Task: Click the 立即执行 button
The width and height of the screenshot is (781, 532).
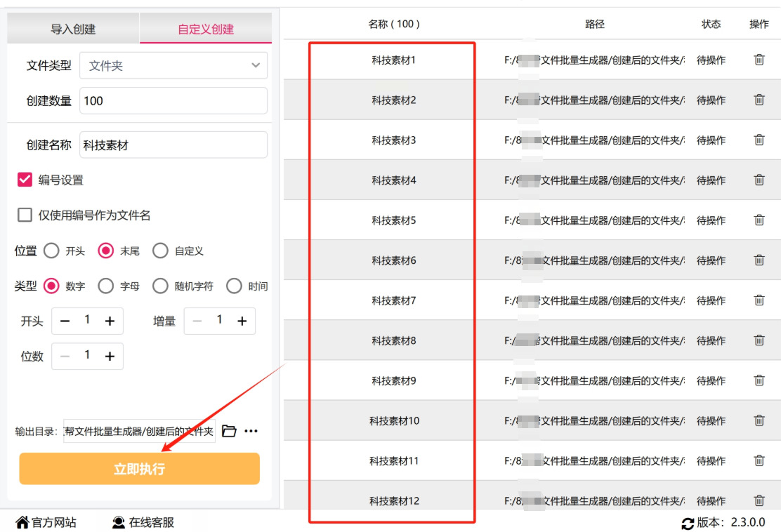Action: [139, 469]
